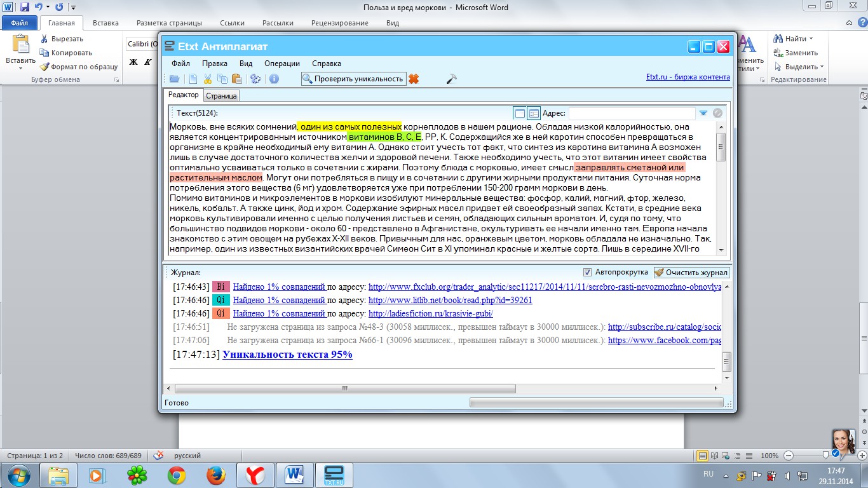Redo action in Word quick access toolbar
Viewport: 868px width, 488px height.
pyautogui.click(x=59, y=7)
